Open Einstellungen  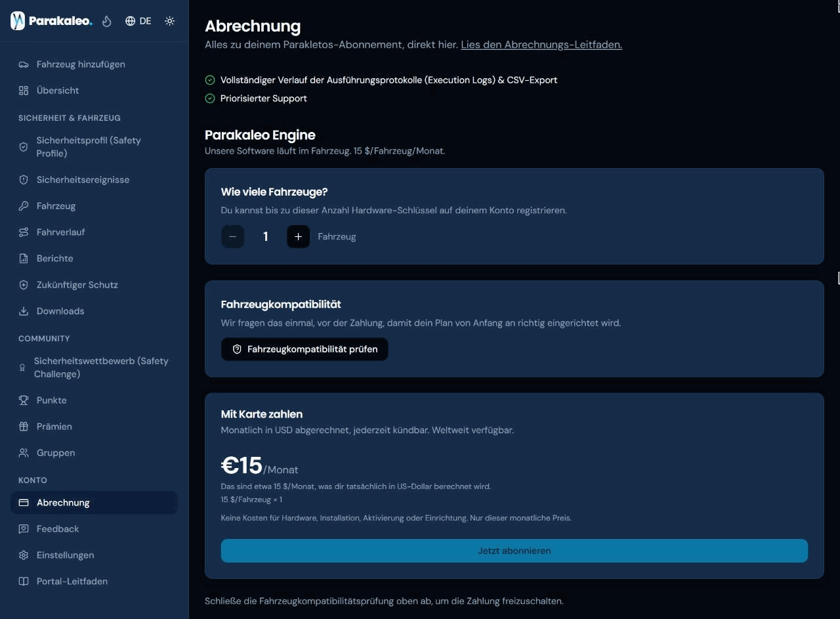coord(94,555)
